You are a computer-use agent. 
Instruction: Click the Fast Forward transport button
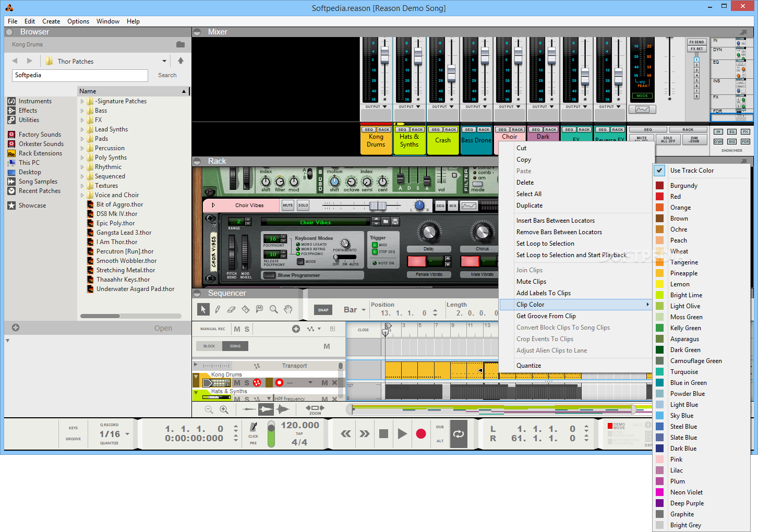click(x=365, y=433)
